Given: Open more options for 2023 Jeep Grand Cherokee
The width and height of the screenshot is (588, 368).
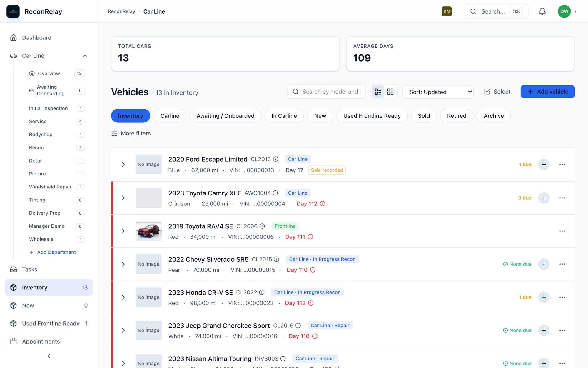Looking at the screenshot, I should 562,330.
